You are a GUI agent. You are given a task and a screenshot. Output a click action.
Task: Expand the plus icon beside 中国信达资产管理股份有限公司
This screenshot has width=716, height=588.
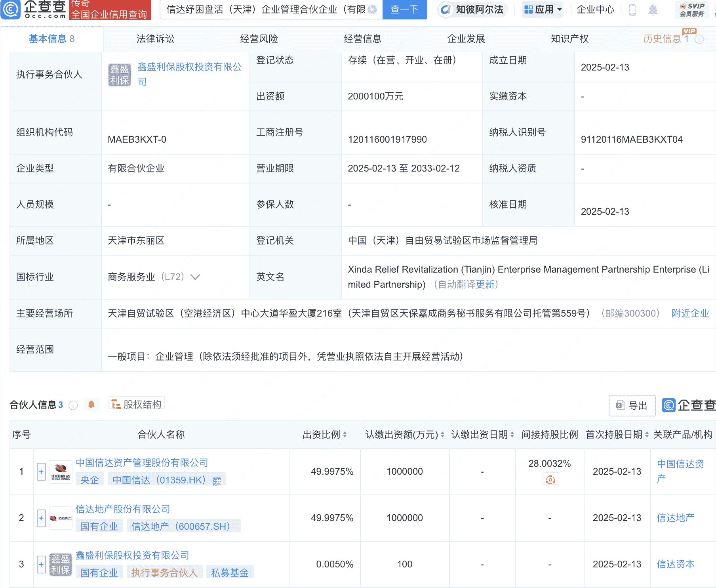click(x=41, y=472)
